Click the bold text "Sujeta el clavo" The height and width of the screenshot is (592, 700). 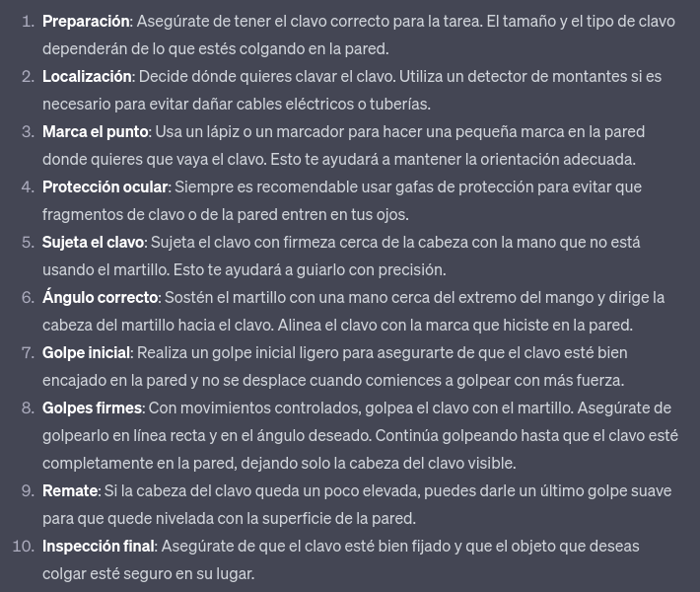coord(94,242)
